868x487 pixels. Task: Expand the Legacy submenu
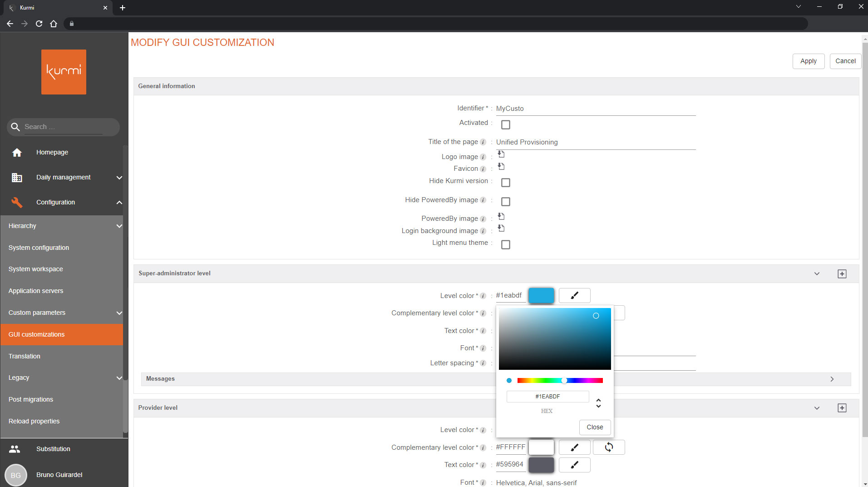pyautogui.click(x=119, y=378)
